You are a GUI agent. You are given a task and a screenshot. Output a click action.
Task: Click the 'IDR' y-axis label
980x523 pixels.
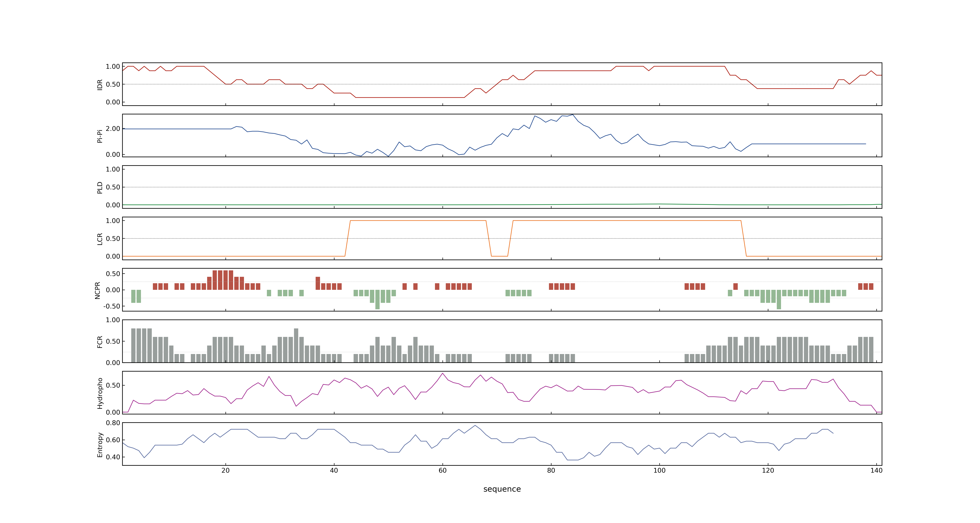[x=100, y=85]
